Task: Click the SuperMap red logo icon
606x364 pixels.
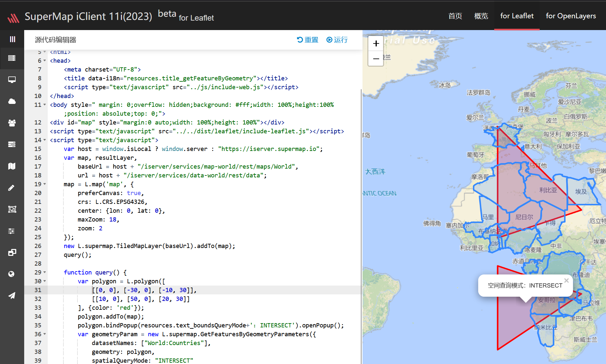Action: [x=13, y=18]
